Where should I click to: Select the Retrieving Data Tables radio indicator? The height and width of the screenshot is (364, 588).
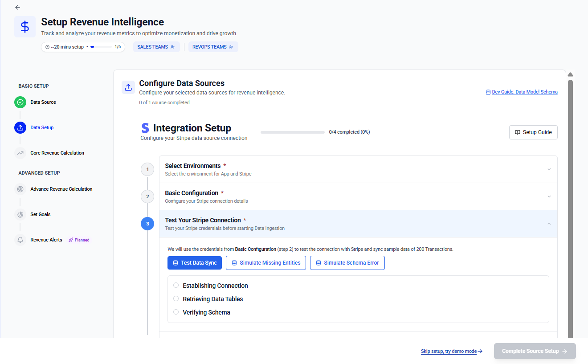[176, 298]
